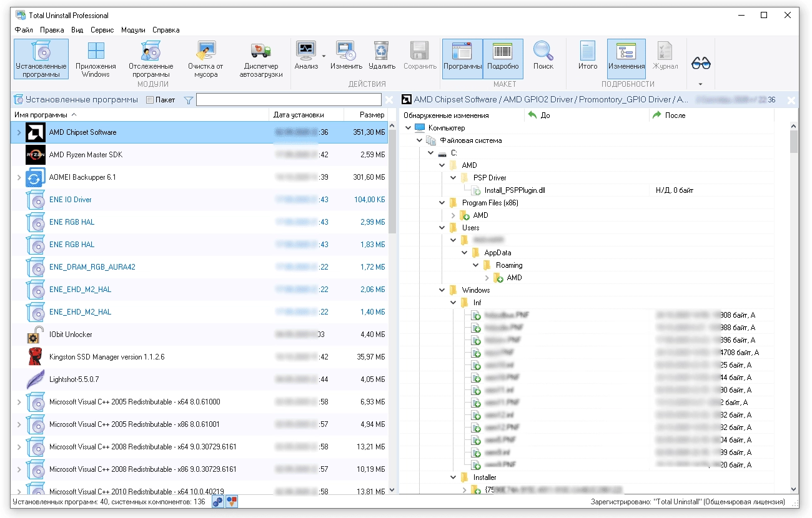The image size is (812, 518).
Task: Enable the Пакет checkbox
Action: 150,100
